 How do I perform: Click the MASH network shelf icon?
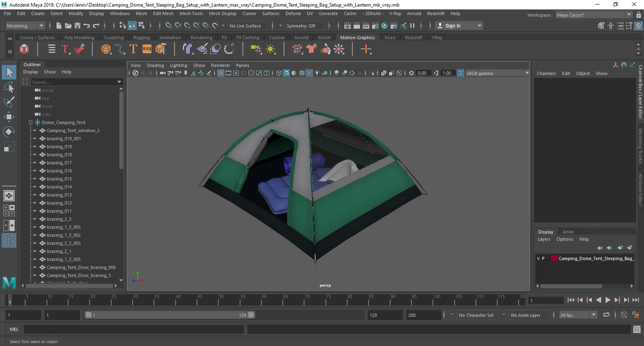[x=24, y=49]
